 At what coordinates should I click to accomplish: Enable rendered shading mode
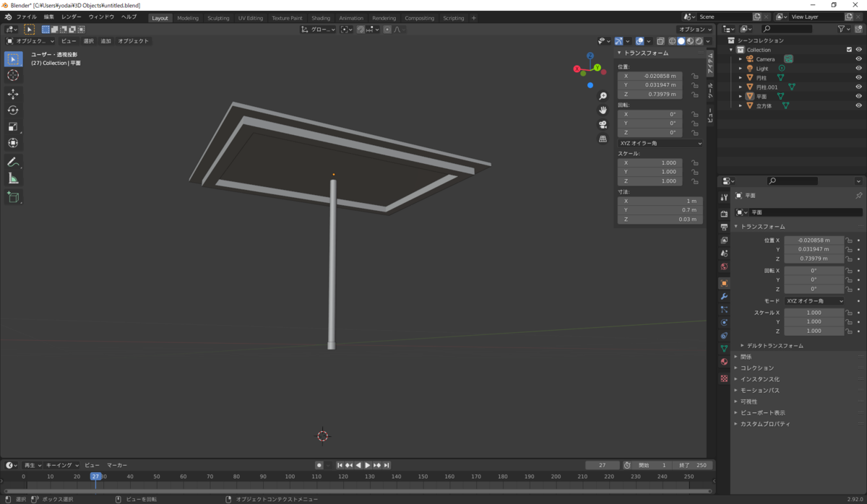pos(699,41)
